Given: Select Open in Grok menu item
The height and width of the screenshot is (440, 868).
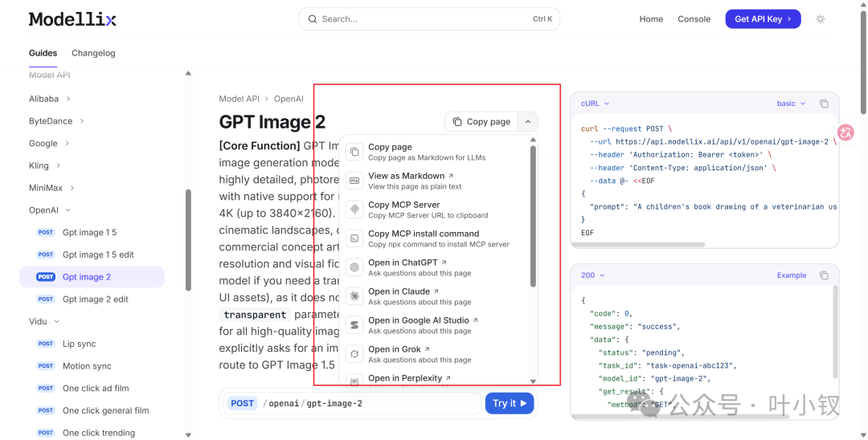Looking at the screenshot, I should point(435,354).
